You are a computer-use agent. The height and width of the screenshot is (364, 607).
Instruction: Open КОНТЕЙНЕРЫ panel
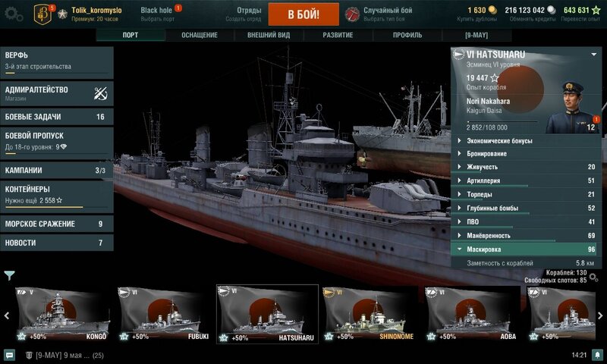57,197
